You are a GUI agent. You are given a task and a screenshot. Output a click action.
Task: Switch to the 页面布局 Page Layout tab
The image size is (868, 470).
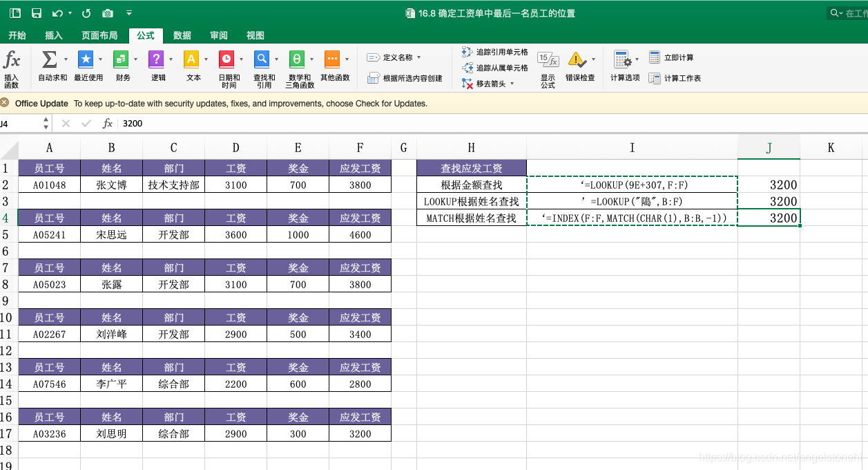[99, 35]
